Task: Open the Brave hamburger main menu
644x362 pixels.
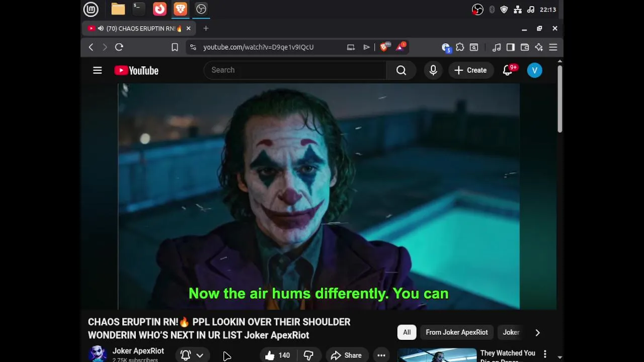Action: (553, 47)
